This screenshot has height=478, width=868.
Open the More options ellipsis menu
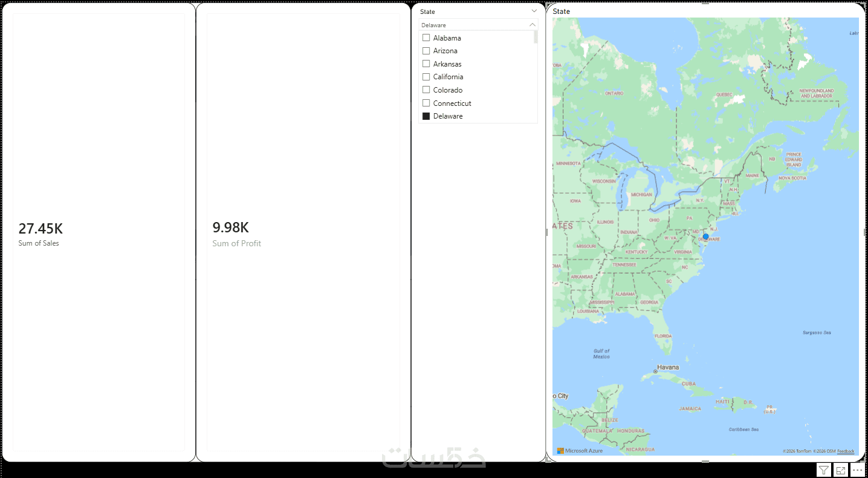pos(857,470)
